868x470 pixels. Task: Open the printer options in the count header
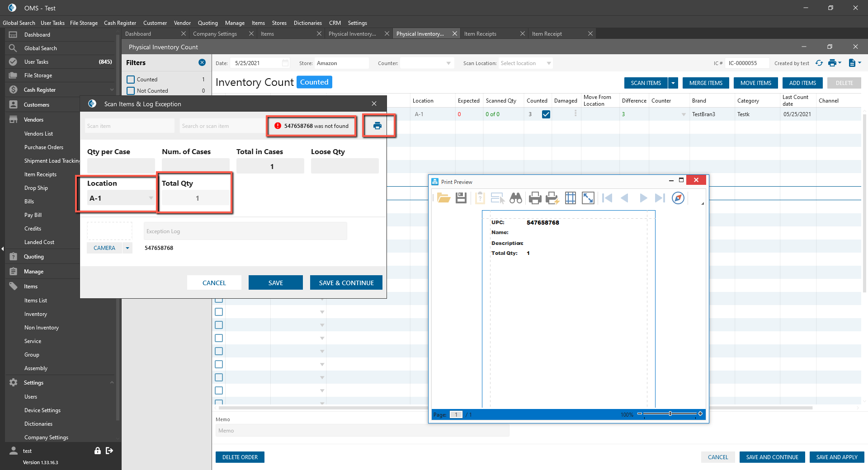click(834, 63)
